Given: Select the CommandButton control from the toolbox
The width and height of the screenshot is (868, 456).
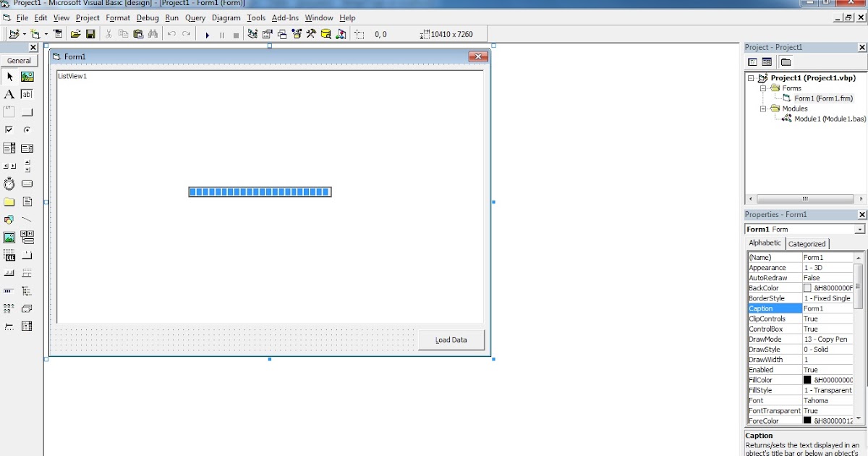Looking at the screenshot, I should tap(27, 111).
